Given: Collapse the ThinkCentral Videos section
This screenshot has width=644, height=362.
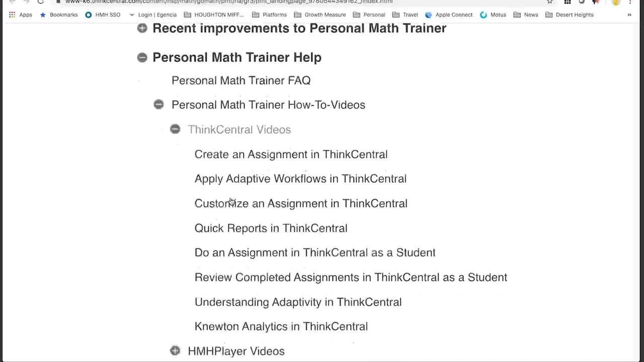Looking at the screenshot, I should coord(175,129).
